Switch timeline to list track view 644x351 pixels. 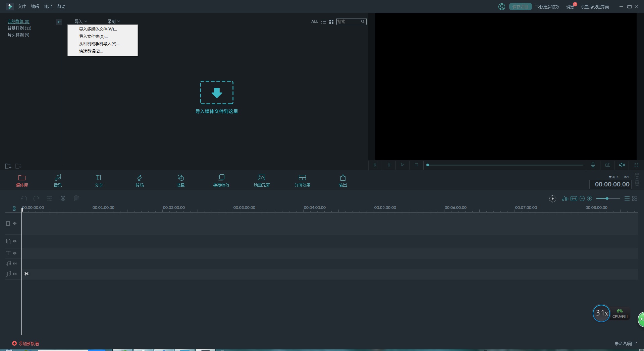pos(627,198)
